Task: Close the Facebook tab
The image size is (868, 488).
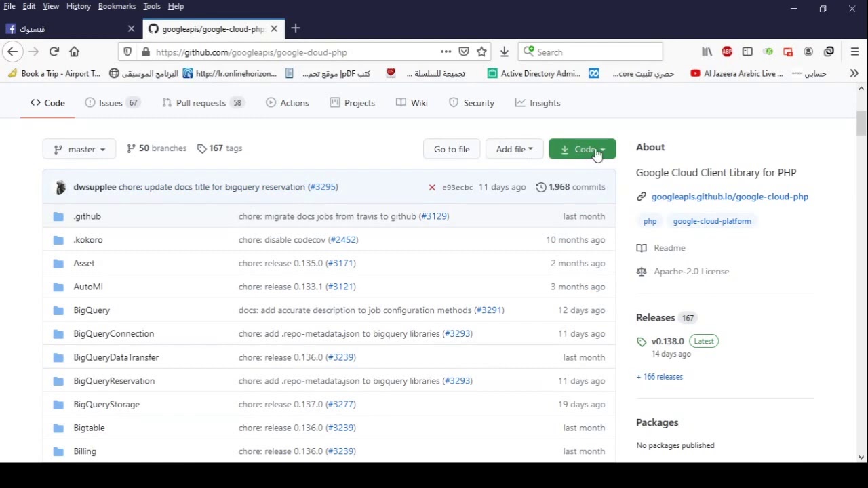Action: [x=131, y=28]
